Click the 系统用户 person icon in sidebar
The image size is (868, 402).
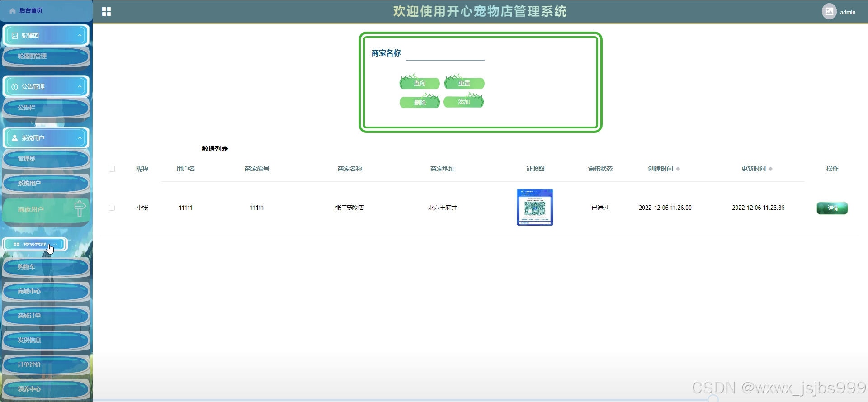tap(15, 138)
